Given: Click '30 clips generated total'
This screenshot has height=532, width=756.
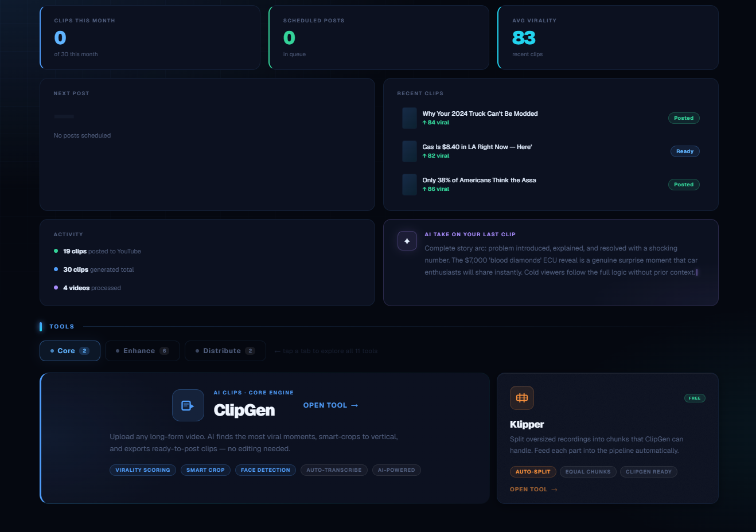Looking at the screenshot, I should coord(99,269).
